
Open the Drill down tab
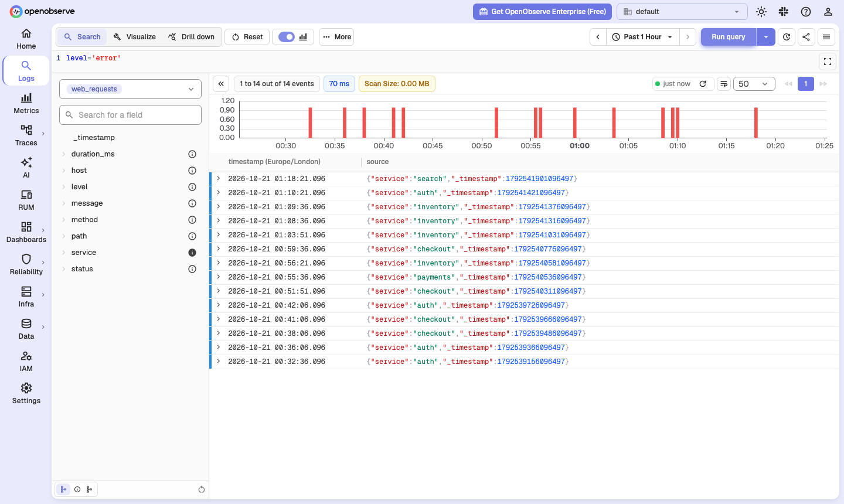click(x=192, y=37)
